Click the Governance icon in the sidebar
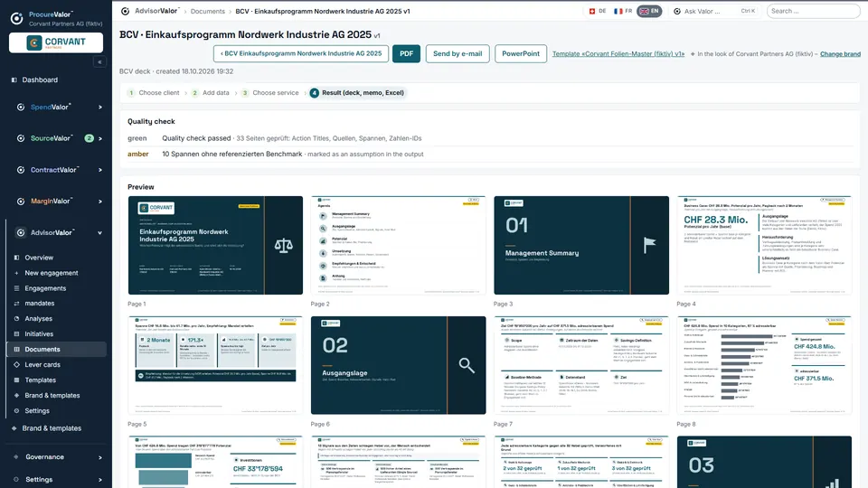 coord(15,457)
